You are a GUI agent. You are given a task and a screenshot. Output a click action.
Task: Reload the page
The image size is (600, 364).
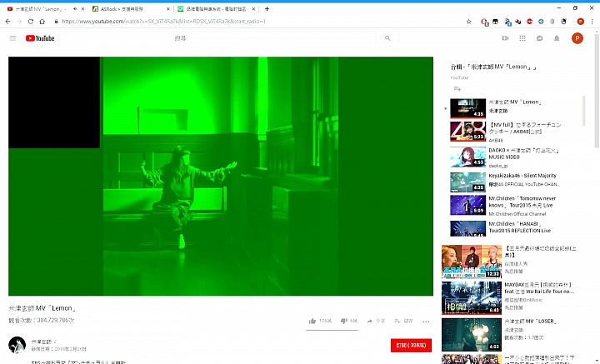point(31,22)
